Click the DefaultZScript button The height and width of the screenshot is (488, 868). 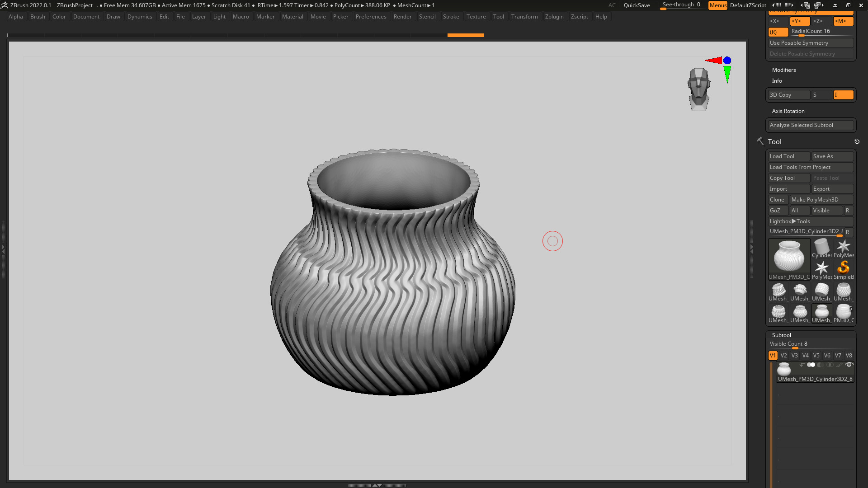[748, 5]
